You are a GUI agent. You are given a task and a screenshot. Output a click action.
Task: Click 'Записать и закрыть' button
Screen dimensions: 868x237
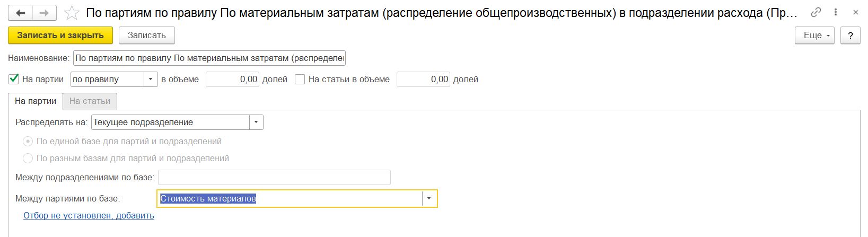point(60,36)
